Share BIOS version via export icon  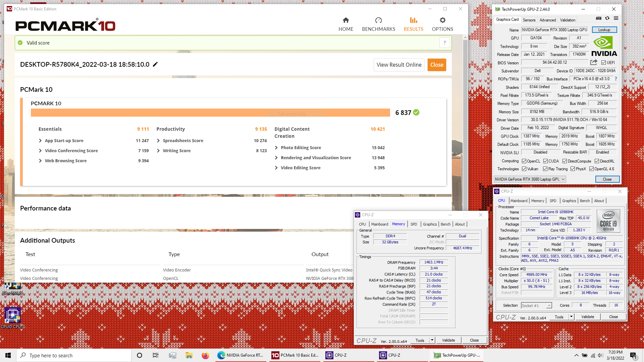[x=594, y=62]
